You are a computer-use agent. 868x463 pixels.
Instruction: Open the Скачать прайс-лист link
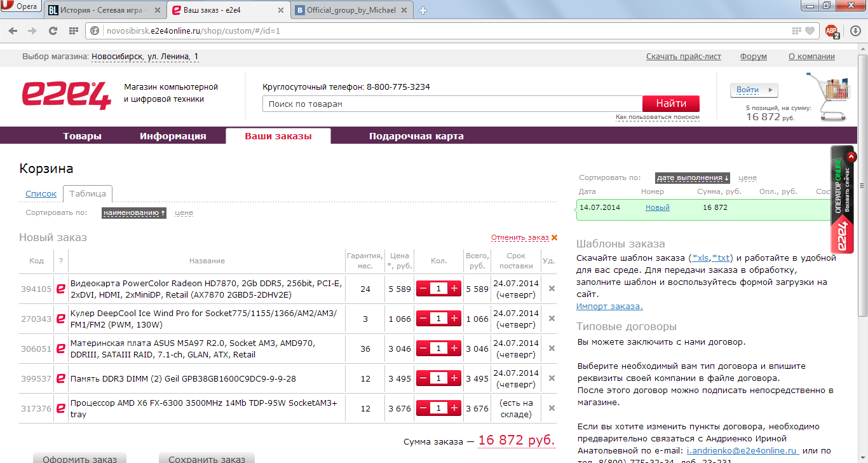[x=684, y=57]
